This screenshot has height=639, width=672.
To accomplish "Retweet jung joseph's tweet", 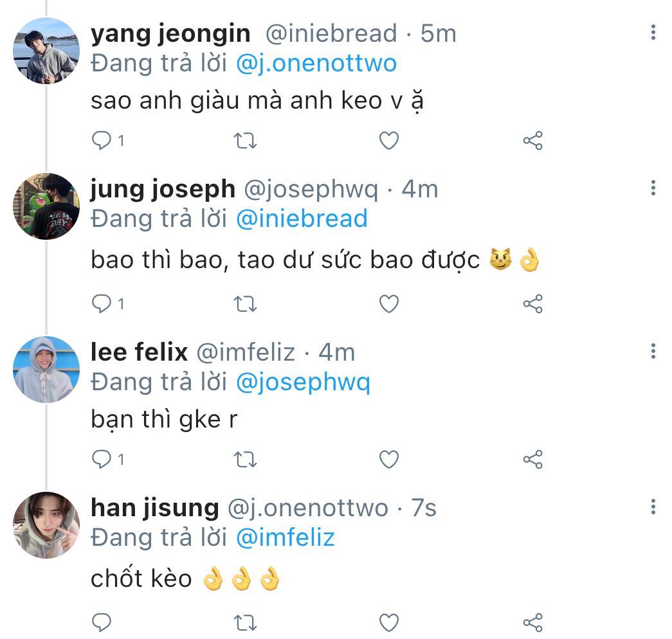I will [x=245, y=303].
